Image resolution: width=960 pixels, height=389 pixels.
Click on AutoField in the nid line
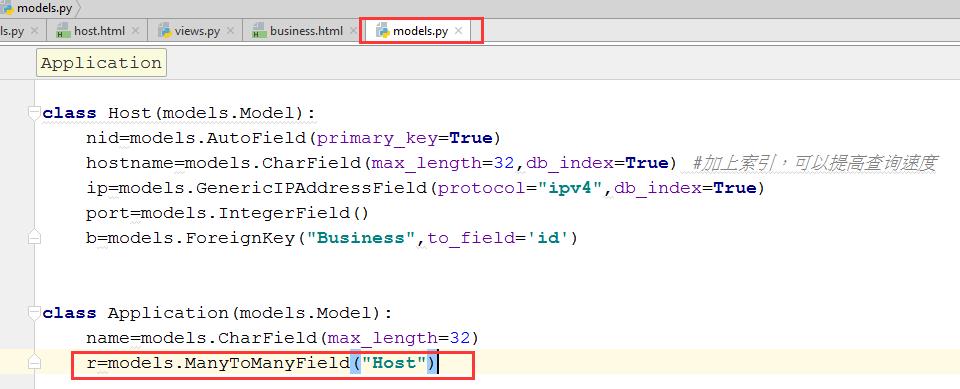click(x=256, y=138)
